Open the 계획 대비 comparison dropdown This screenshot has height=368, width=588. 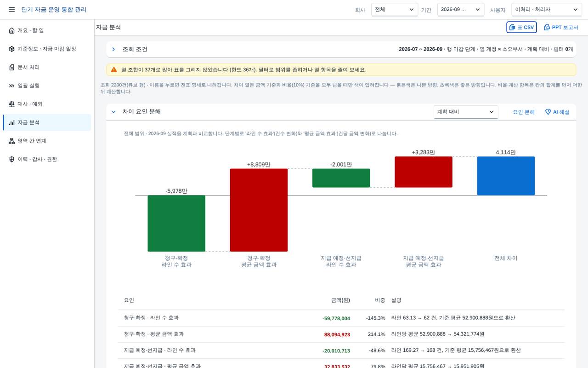tap(466, 112)
